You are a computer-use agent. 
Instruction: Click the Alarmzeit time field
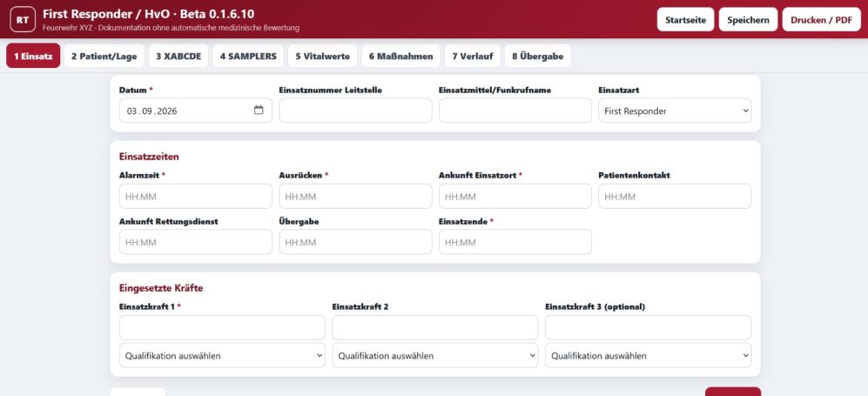195,197
